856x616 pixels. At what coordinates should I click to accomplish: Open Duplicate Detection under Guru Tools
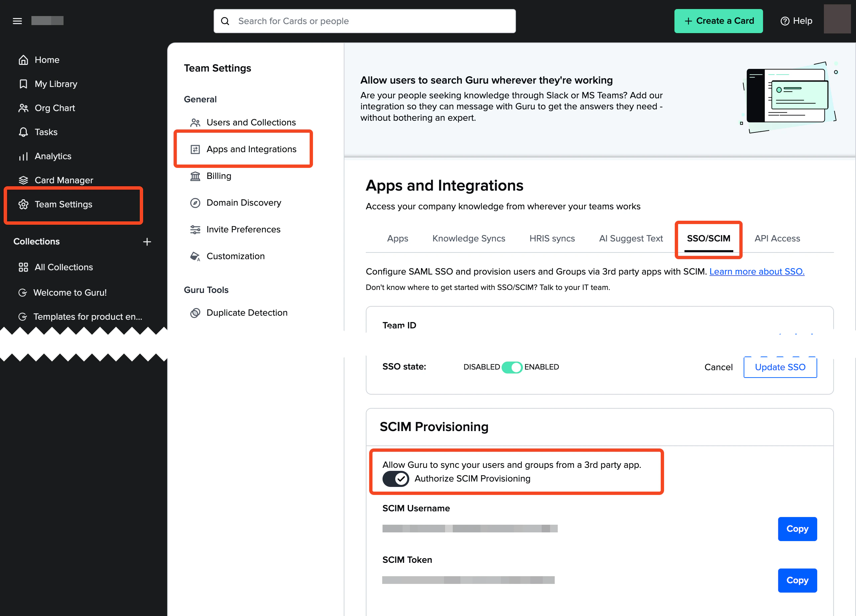[x=246, y=313]
